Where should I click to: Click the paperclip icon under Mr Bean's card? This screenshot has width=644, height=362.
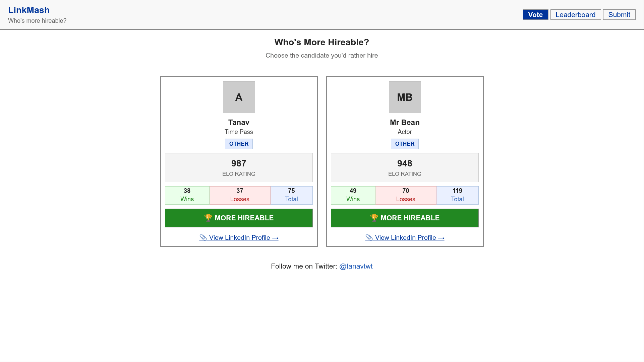(369, 238)
